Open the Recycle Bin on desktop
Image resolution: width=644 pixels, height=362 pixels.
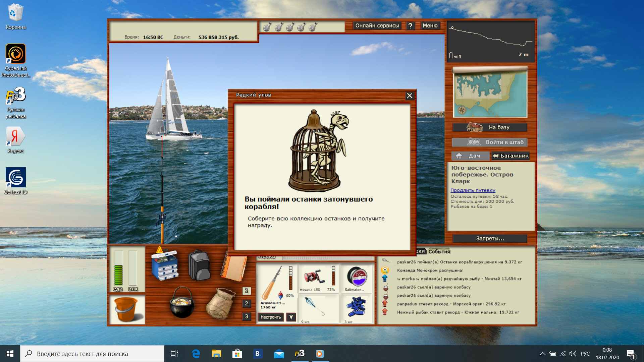pyautogui.click(x=16, y=17)
